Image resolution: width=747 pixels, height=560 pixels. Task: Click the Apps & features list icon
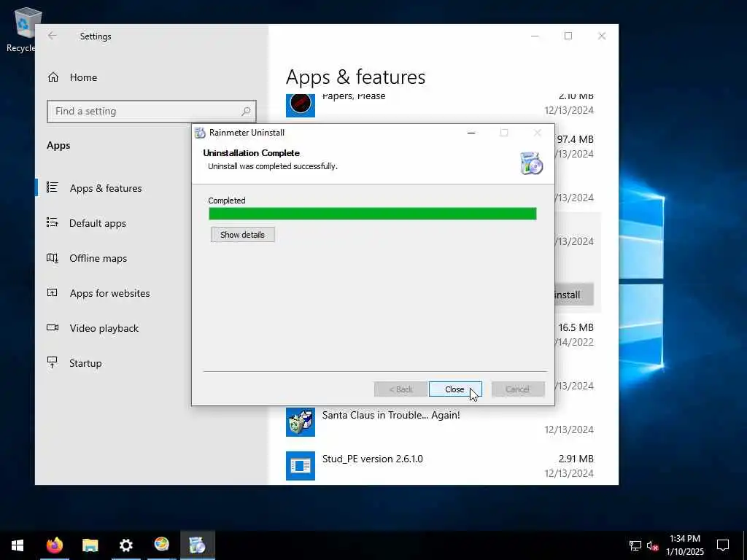53,187
